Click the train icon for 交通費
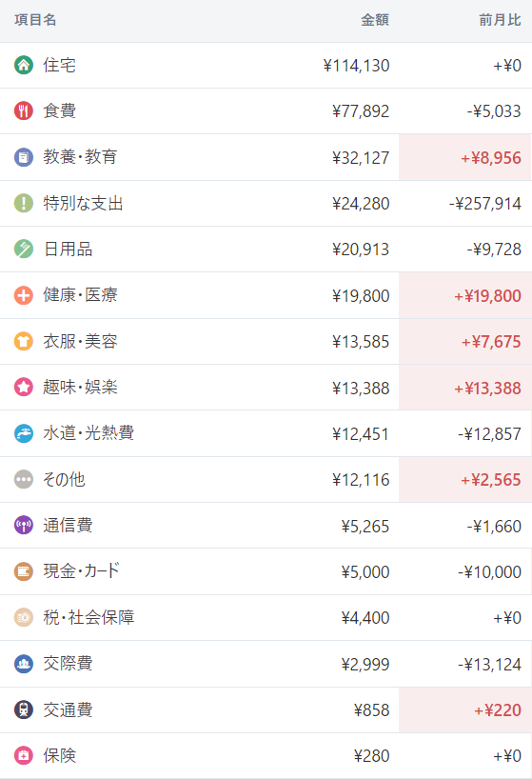 (24, 709)
